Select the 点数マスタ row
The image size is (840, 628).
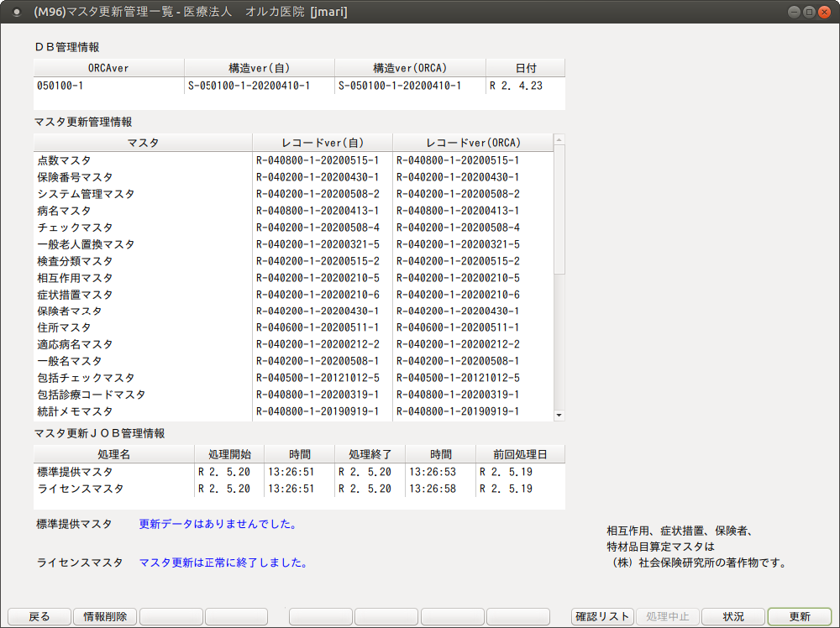(x=143, y=160)
